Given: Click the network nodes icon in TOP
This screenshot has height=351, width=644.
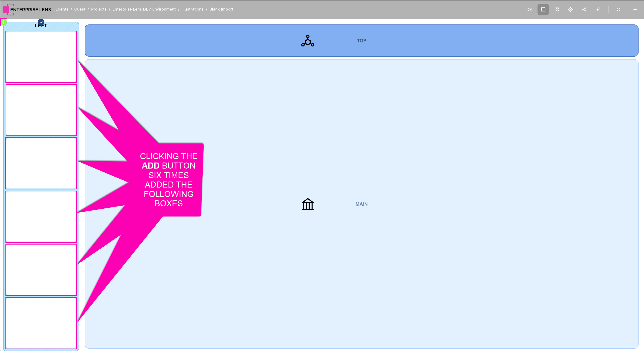Looking at the screenshot, I should tap(307, 41).
